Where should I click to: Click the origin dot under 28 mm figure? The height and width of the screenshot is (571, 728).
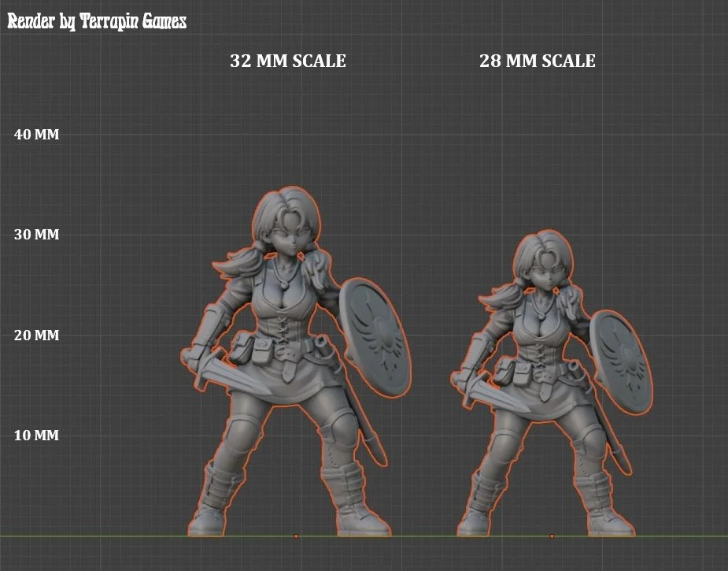552,536
